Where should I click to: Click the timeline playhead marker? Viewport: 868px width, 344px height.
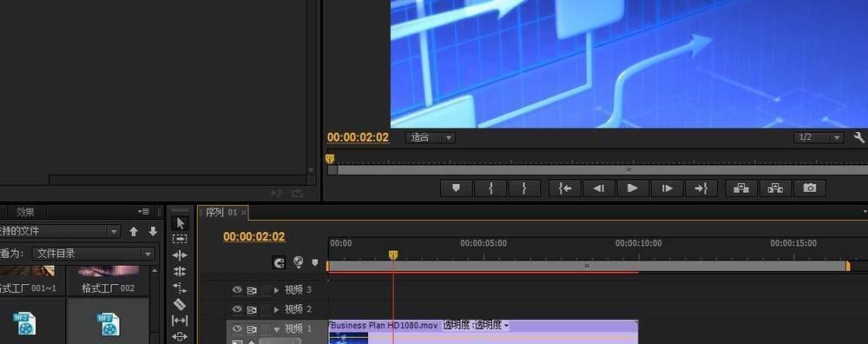click(x=393, y=255)
